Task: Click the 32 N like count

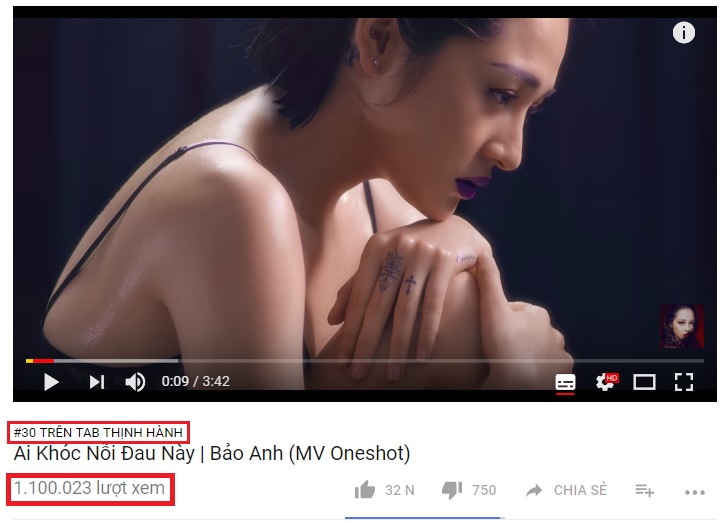Action: [400, 490]
